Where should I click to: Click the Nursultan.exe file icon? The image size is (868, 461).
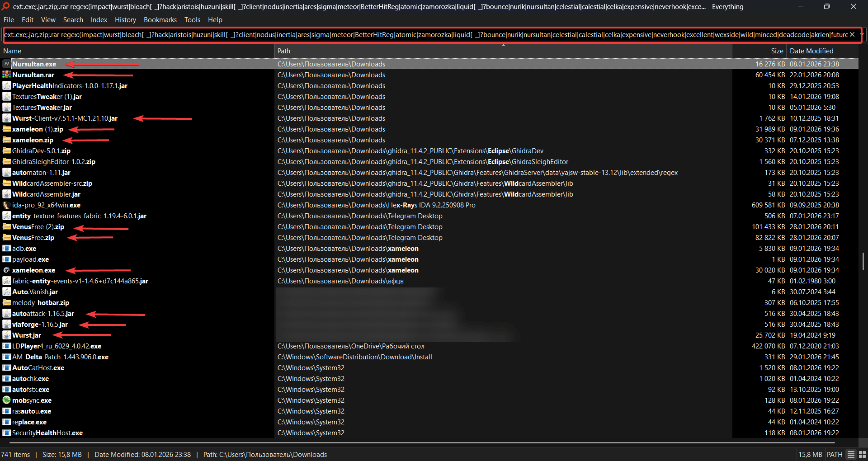pyautogui.click(x=7, y=64)
